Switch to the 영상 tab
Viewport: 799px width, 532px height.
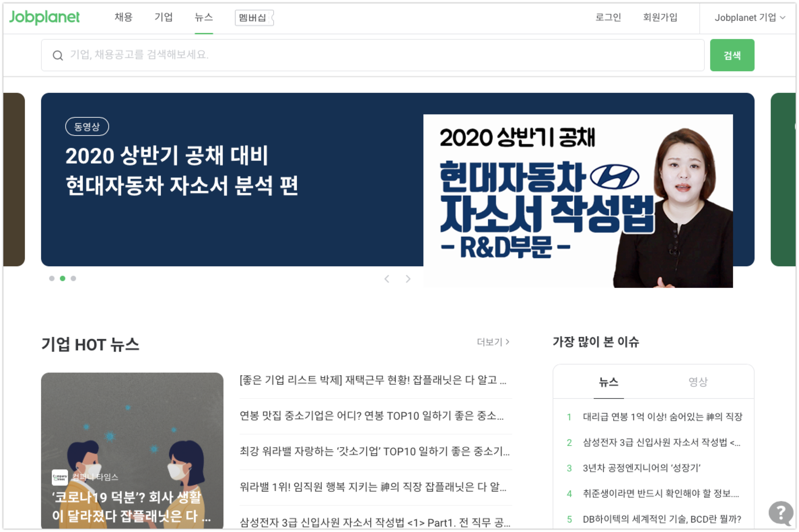click(698, 382)
